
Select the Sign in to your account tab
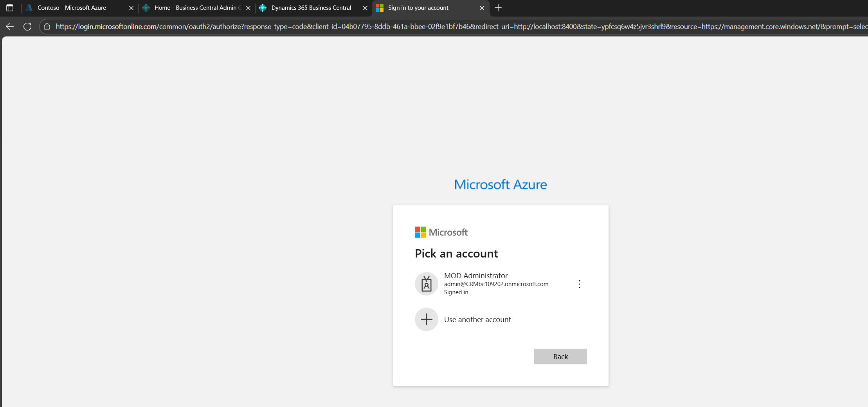coord(430,8)
